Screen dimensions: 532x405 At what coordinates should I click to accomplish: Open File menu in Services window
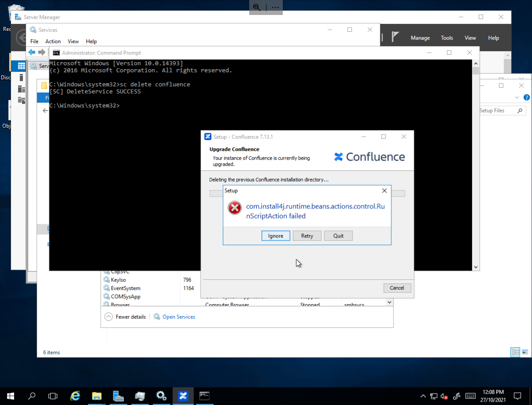coord(34,41)
